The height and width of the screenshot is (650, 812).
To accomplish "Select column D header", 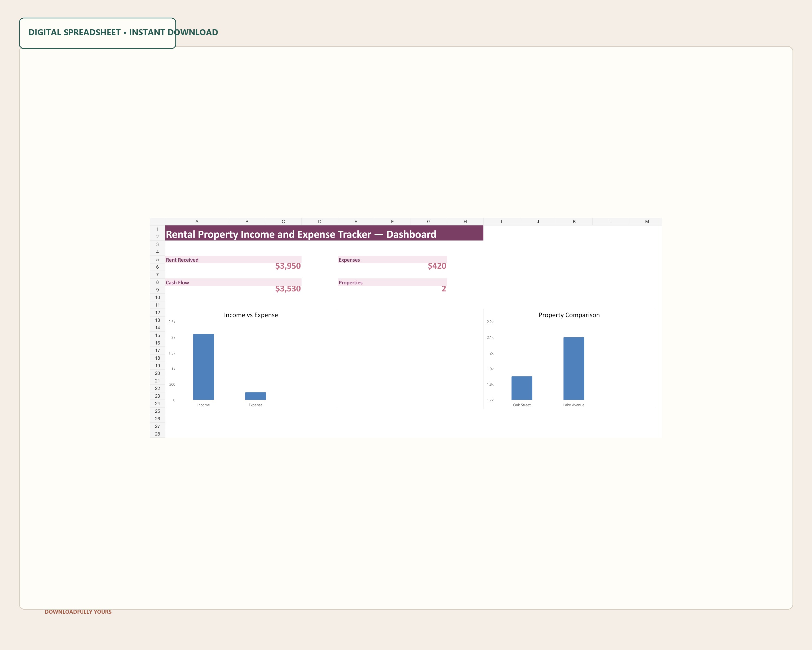I will pos(320,222).
